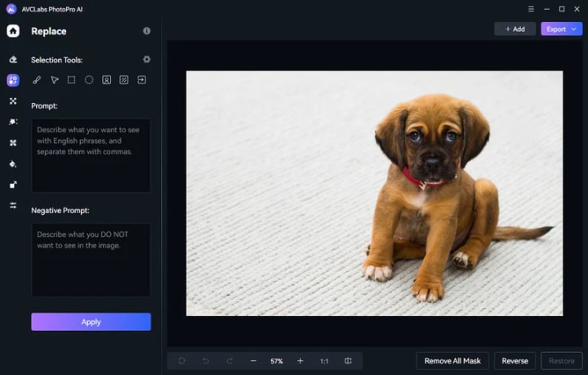Open the eraser tool in left sidebar

[x=13, y=60]
